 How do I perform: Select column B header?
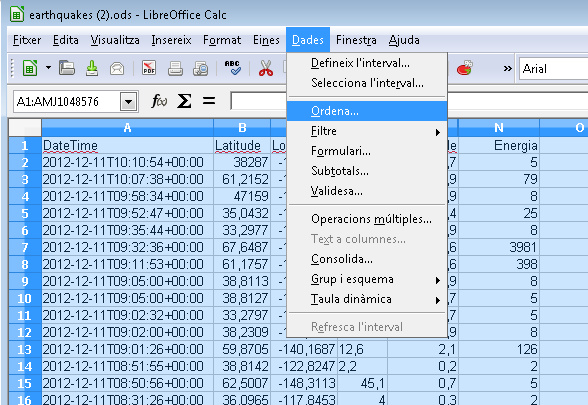click(x=242, y=128)
